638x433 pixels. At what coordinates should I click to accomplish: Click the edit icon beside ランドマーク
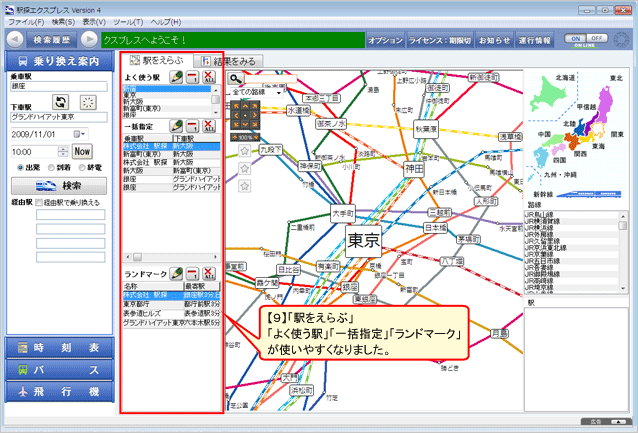tap(176, 272)
